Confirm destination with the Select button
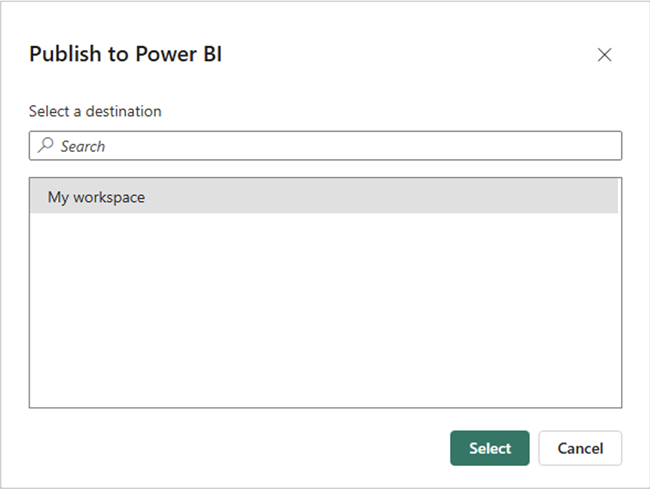 coord(490,448)
